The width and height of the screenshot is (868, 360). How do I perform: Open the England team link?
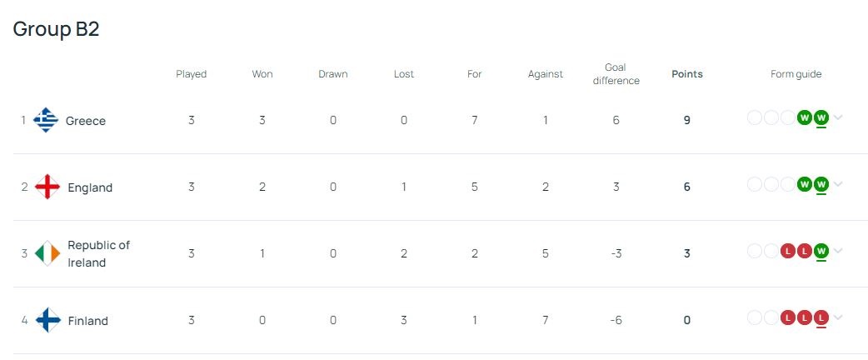tap(90, 187)
